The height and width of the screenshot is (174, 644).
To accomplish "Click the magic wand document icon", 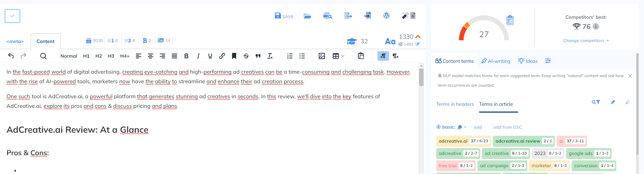I will 409,15.
